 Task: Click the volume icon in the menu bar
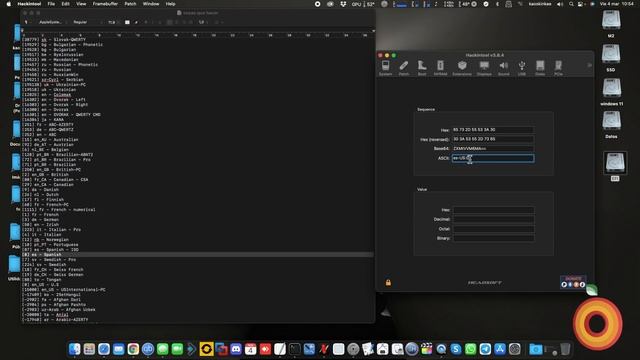(560, 4)
